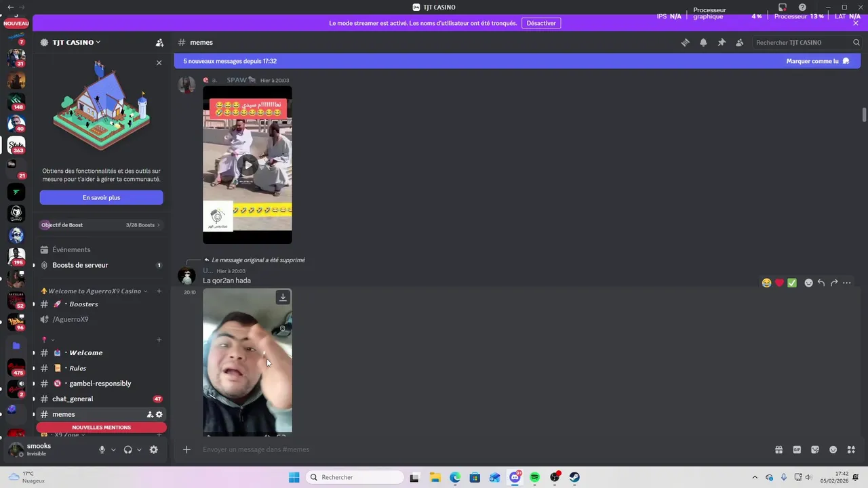The image size is (868, 488).
Task: Expand the Objectif de Boost chevron
Action: [x=159, y=225]
